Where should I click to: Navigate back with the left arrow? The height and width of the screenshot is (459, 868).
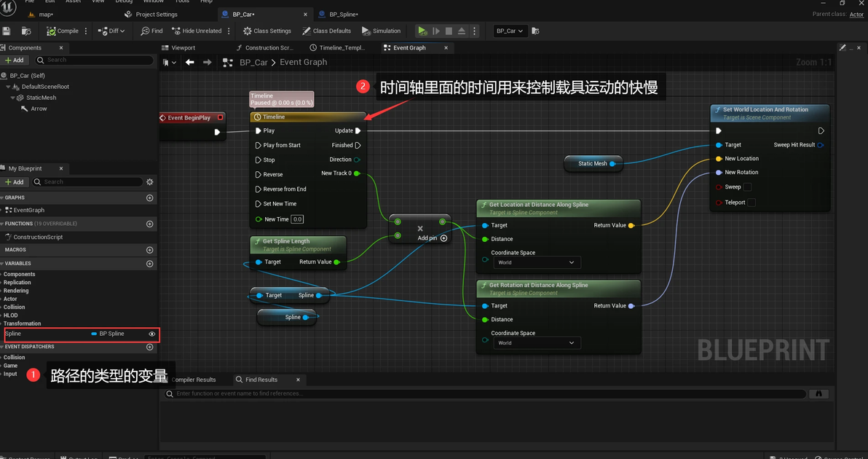click(190, 63)
